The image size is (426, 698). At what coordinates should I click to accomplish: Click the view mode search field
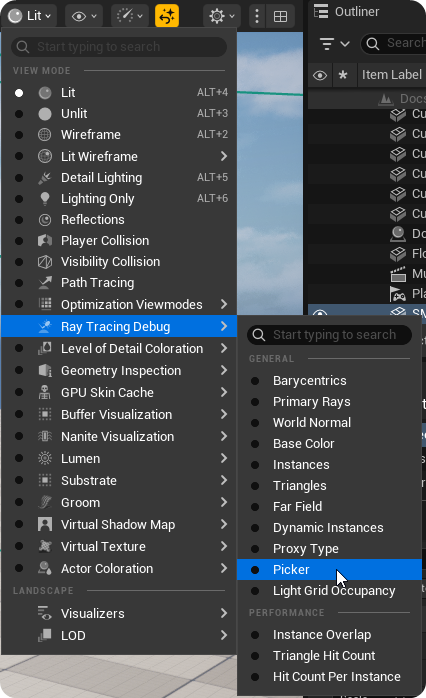pyautogui.click(x=119, y=47)
